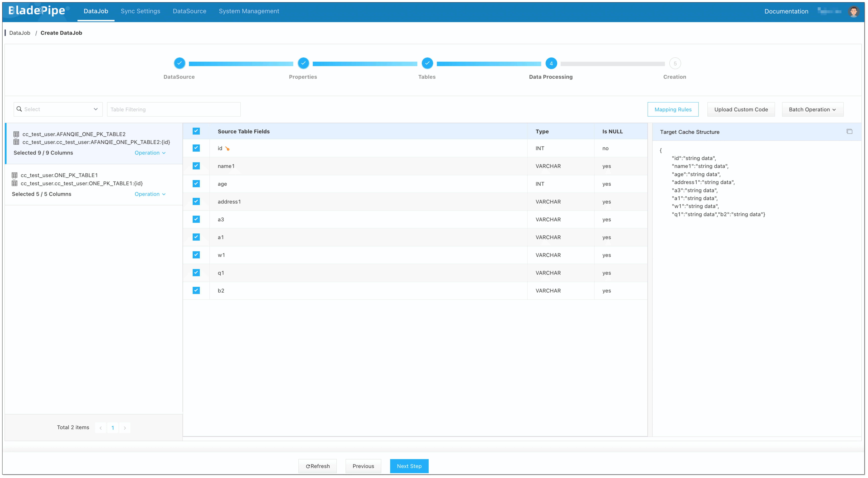Click the Properties step checkmark circle
Image resolution: width=868 pixels, height=478 pixels.
[303, 63]
